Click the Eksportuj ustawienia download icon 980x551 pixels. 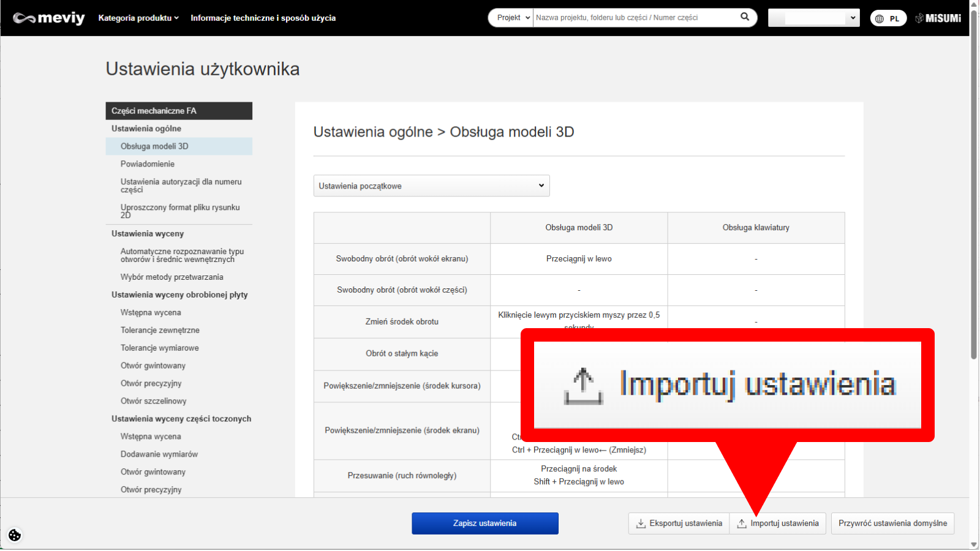(x=641, y=523)
